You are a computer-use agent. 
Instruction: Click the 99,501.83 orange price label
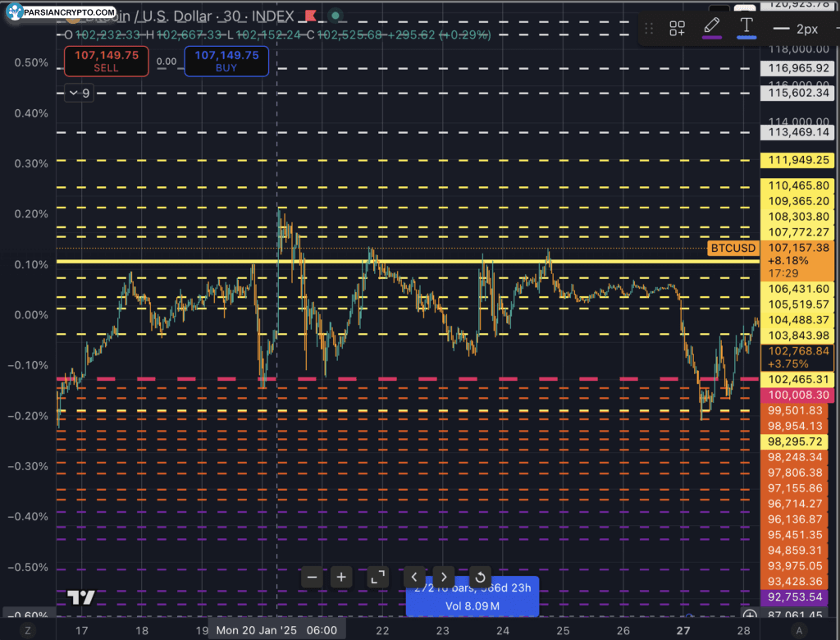pos(794,410)
